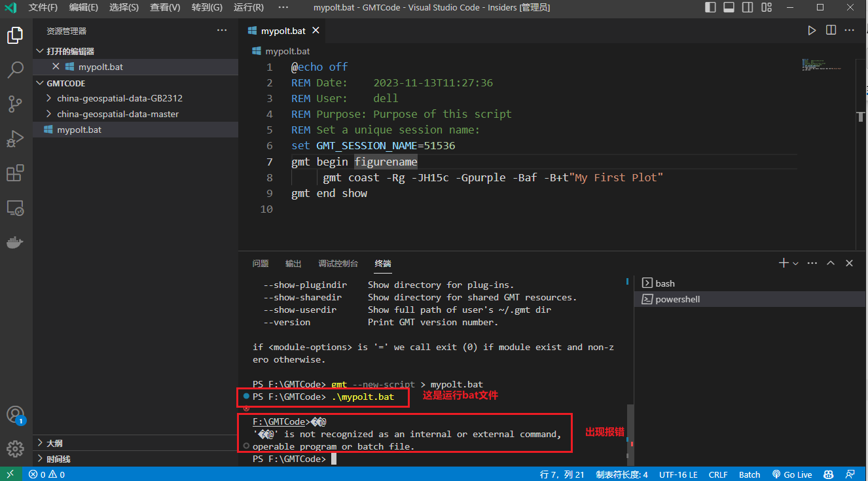Open remote window indicator in status bar

[x=10, y=474]
